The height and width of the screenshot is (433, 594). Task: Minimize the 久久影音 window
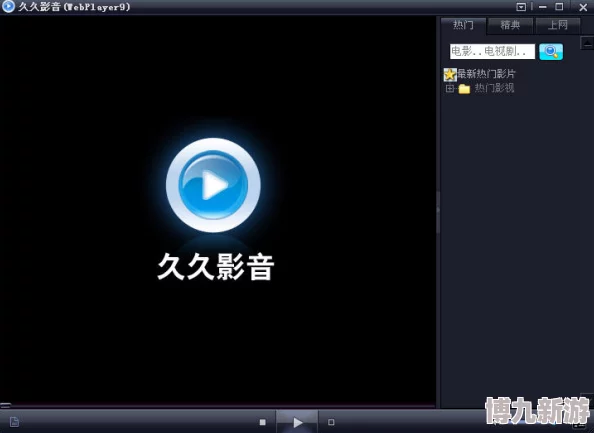click(543, 7)
